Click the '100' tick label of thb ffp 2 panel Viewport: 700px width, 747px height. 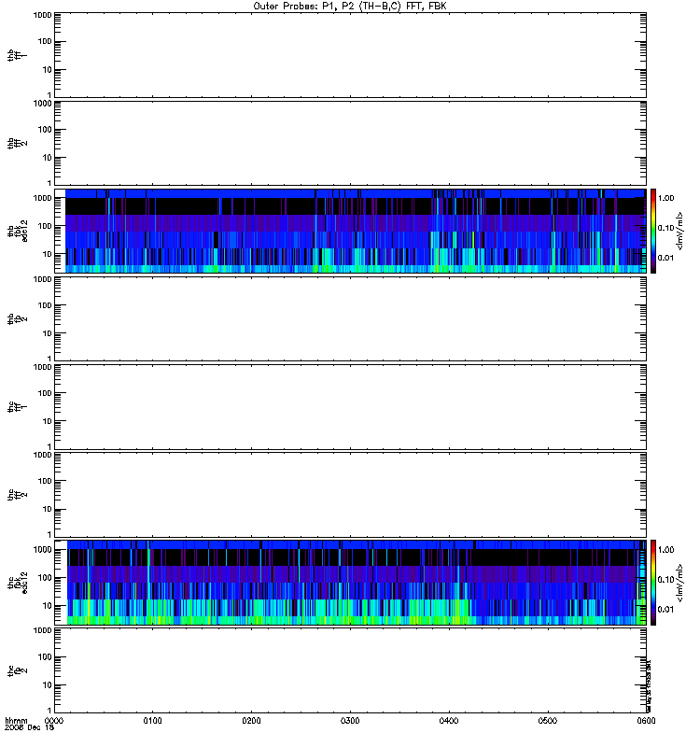click(x=45, y=305)
